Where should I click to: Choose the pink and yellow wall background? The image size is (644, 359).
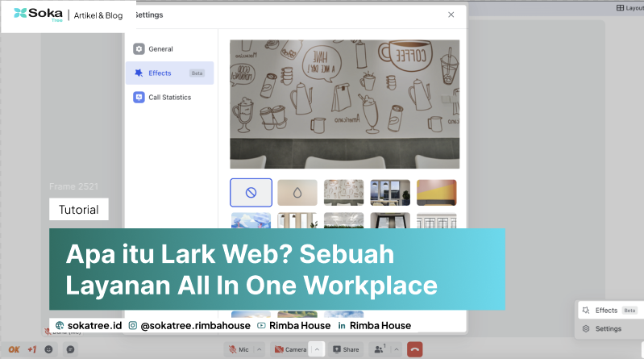point(437,193)
